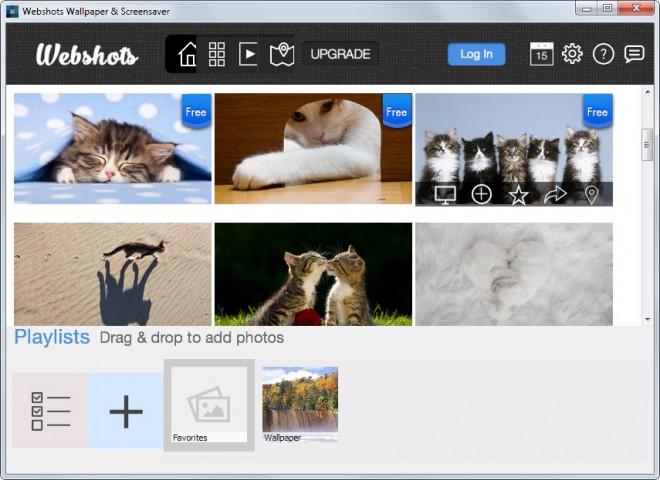Select the Favorites playlist
This screenshot has width=660, height=480.
coord(209,405)
